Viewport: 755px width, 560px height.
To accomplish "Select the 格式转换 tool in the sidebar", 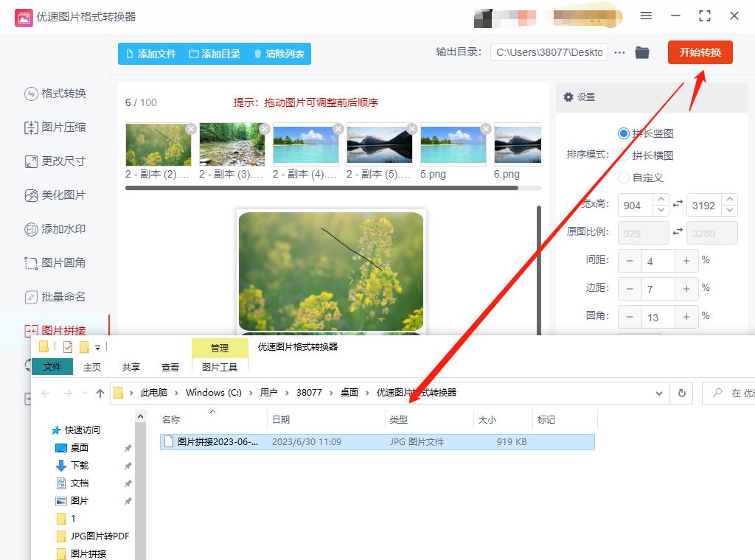I will click(55, 94).
